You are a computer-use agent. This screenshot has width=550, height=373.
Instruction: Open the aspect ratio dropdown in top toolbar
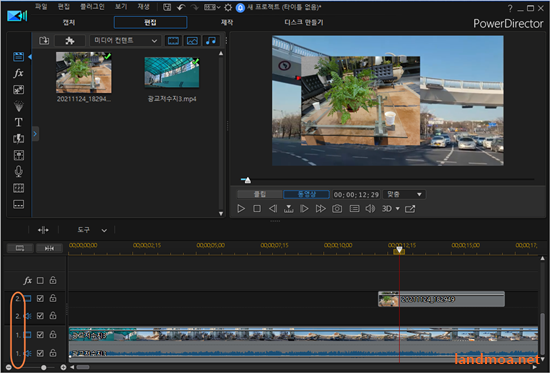tap(212, 7)
